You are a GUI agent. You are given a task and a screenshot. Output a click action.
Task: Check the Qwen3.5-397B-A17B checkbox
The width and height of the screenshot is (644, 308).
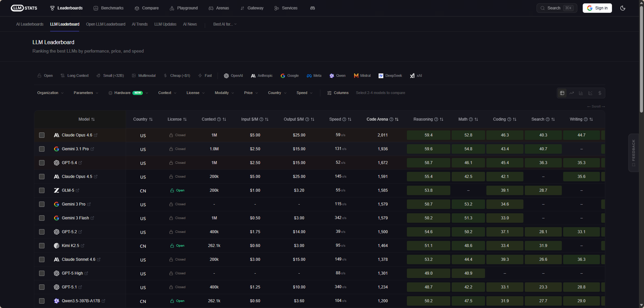(x=42, y=301)
